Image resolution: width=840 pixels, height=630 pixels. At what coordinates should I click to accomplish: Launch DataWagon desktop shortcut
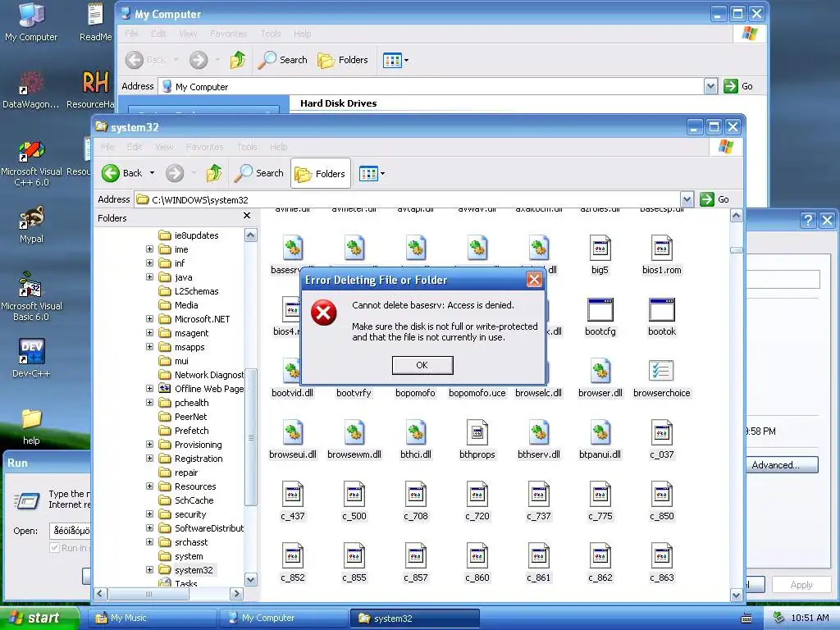tap(30, 89)
